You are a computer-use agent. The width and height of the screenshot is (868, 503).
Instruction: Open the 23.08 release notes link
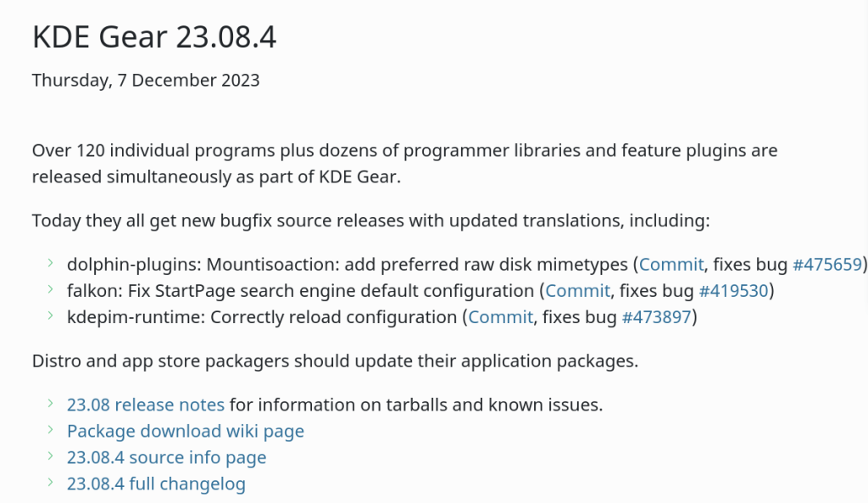click(146, 405)
